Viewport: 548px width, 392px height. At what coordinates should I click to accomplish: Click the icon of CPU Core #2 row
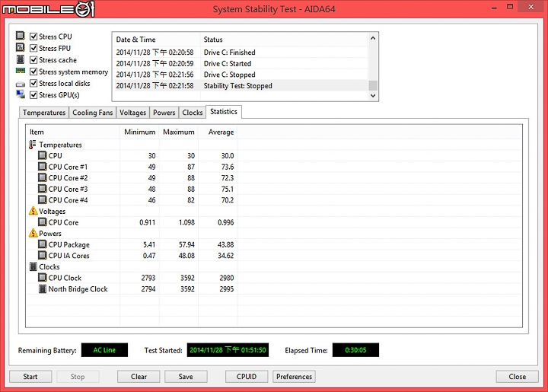[x=43, y=177]
